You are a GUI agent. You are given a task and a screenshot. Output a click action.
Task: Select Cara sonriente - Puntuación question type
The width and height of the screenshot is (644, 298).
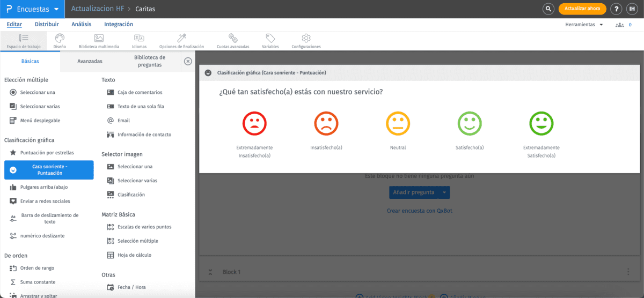(x=49, y=170)
